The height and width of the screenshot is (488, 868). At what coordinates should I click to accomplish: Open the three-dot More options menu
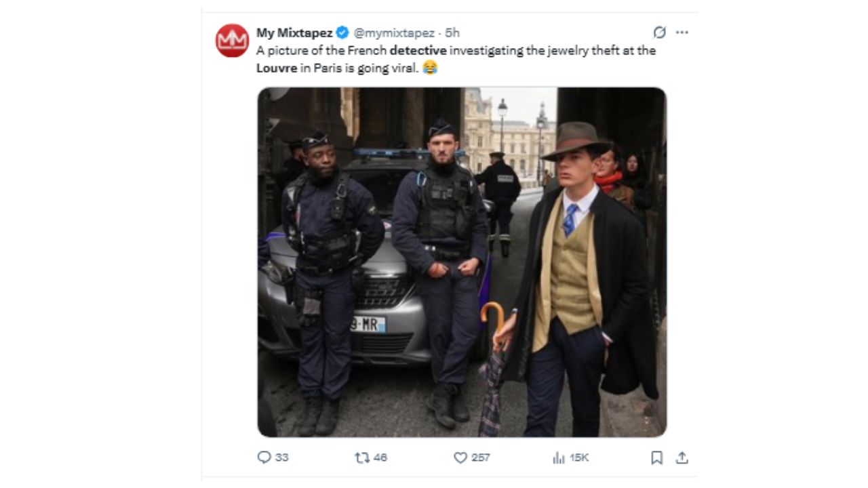tap(682, 33)
